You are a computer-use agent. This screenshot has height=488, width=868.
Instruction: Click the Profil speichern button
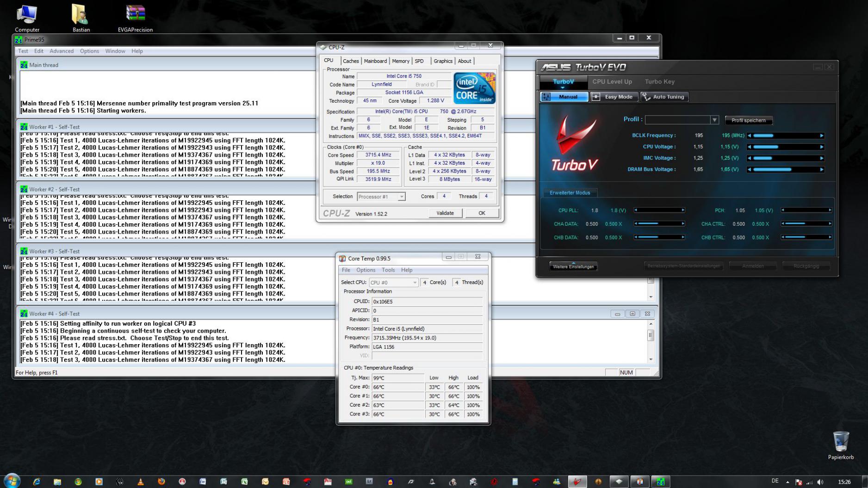coord(749,120)
